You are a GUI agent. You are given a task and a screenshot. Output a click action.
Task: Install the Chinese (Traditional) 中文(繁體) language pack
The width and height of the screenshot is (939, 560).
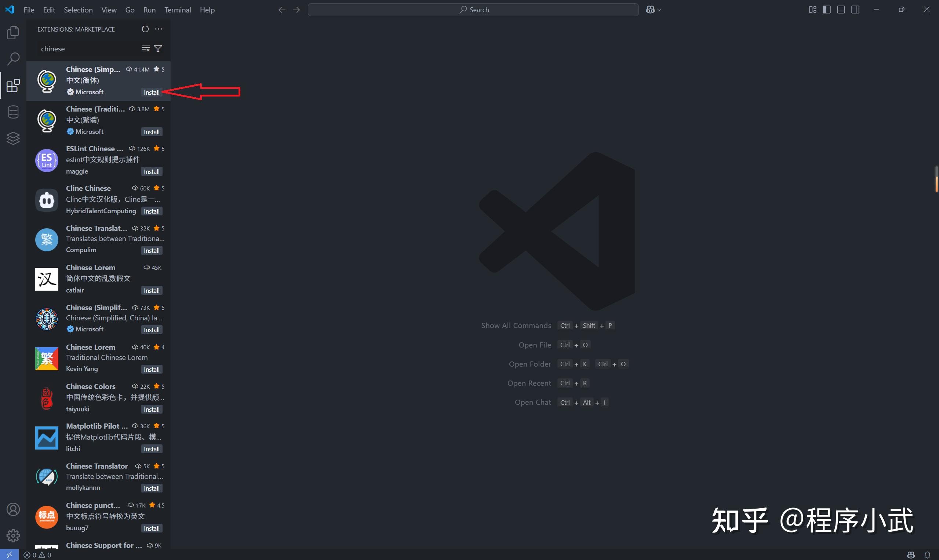point(152,132)
